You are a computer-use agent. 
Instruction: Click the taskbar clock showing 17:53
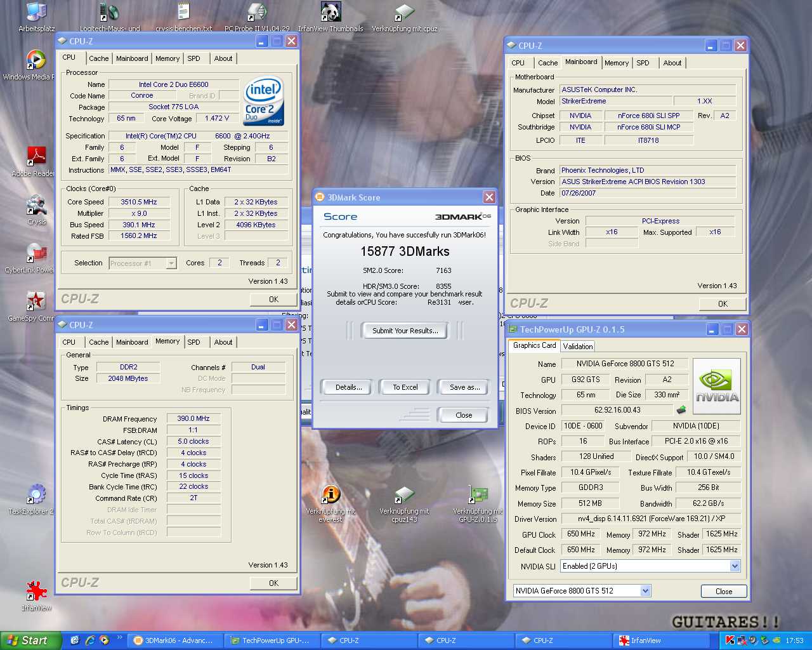[794, 640]
